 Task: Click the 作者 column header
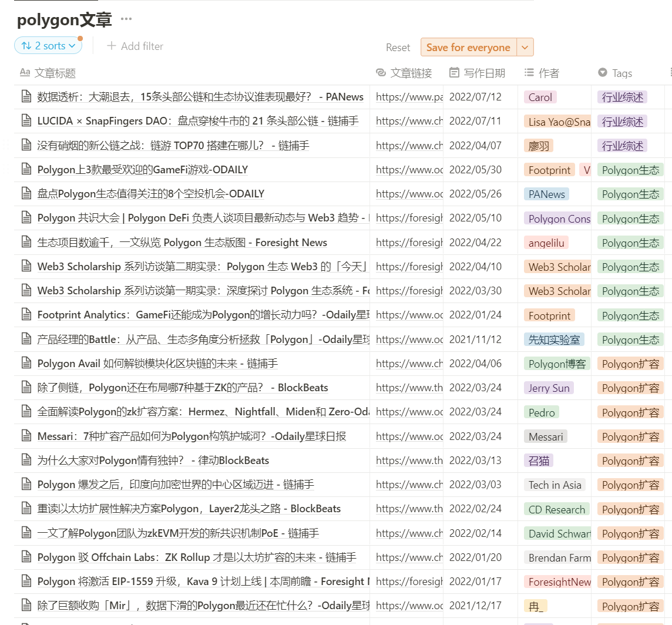(x=542, y=73)
